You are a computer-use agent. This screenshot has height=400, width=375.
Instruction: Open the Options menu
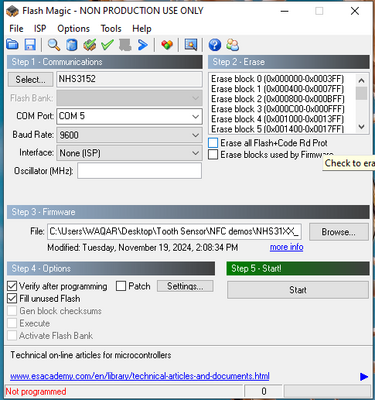click(x=73, y=29)
